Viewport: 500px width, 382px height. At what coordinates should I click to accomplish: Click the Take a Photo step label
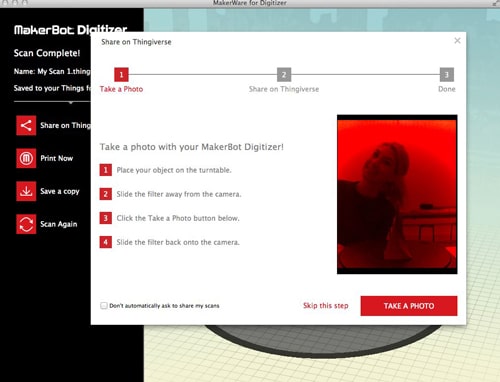[121, 89]
